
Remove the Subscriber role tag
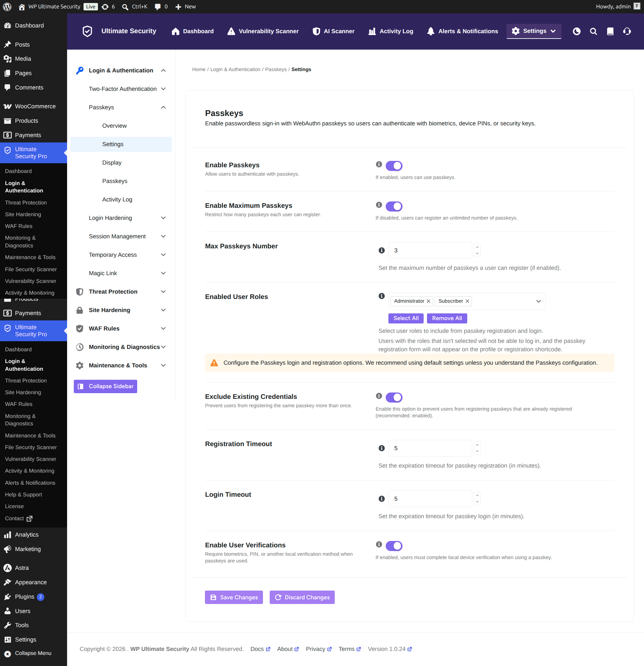(x=467, y=301)
